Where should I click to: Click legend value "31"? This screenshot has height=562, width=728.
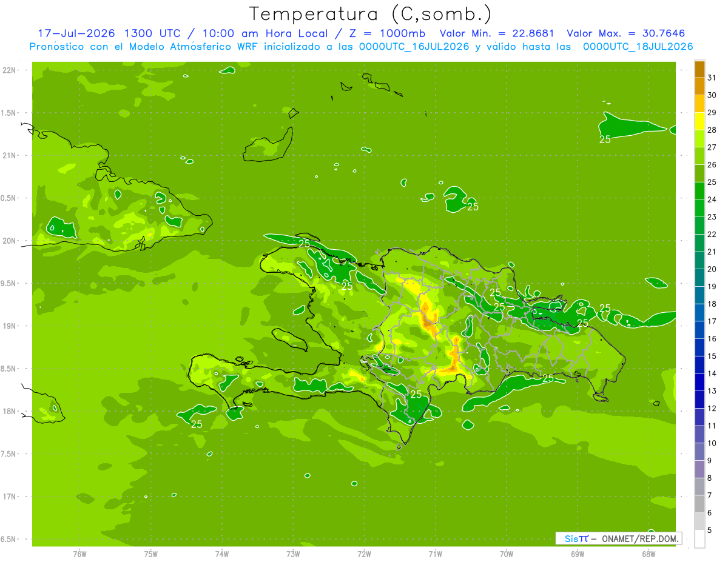tap(712, 78)
